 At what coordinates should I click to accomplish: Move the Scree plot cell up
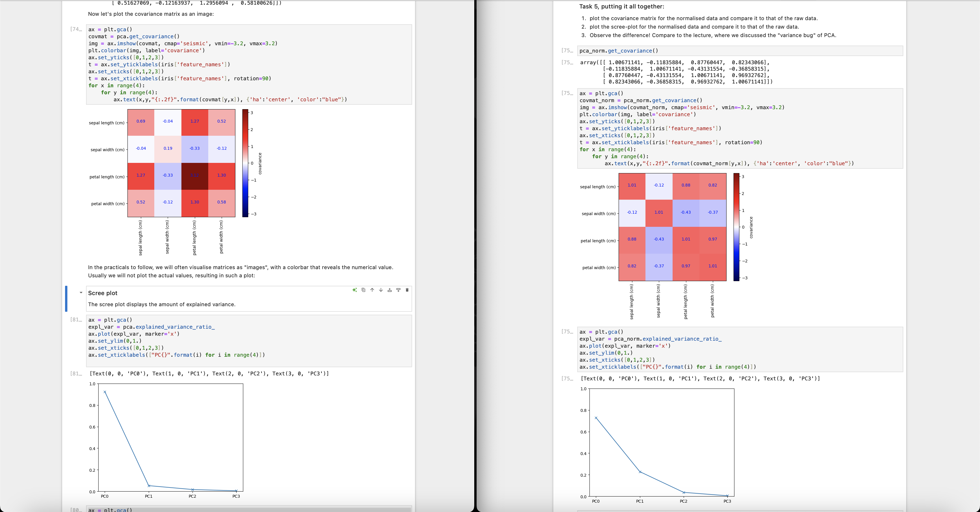(372, 290)
